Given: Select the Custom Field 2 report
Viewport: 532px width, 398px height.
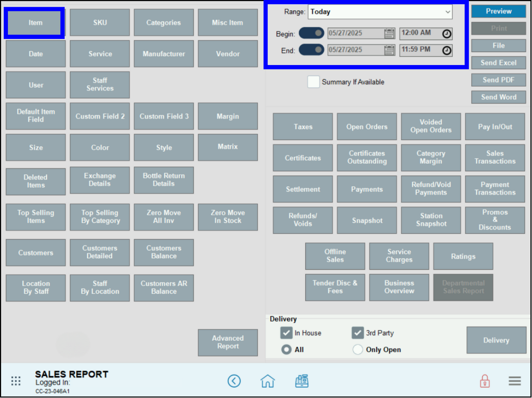Looking at the screenshot, I should [x=100, y=116].
